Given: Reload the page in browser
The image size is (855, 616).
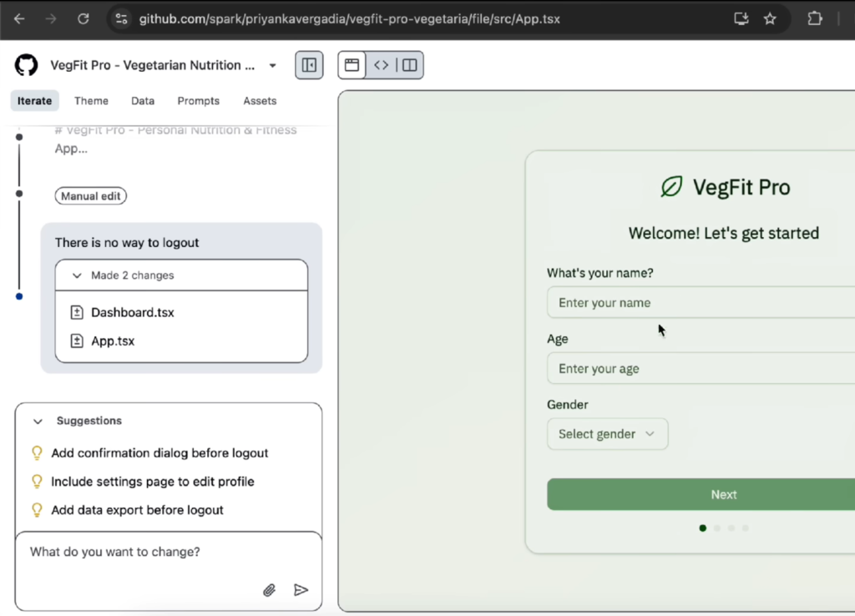Looking at the screenshot, I should point(83,18).
